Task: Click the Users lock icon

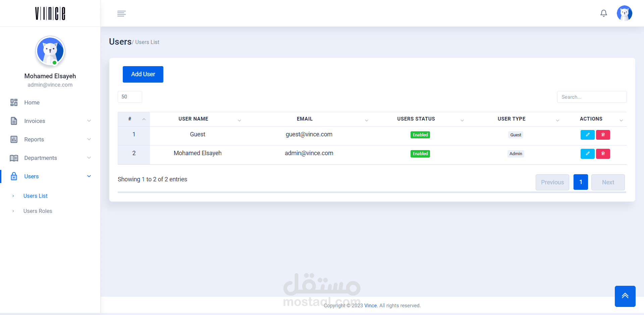Action: (x=14, y=176)
